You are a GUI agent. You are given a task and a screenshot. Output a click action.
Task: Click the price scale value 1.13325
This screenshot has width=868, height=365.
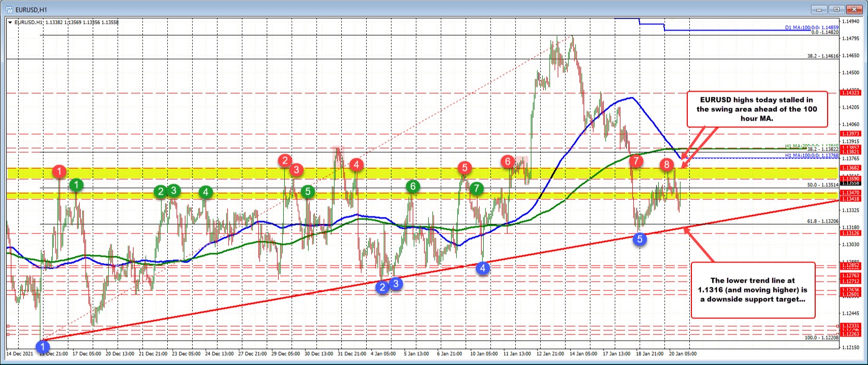click(x=851, y=210)
